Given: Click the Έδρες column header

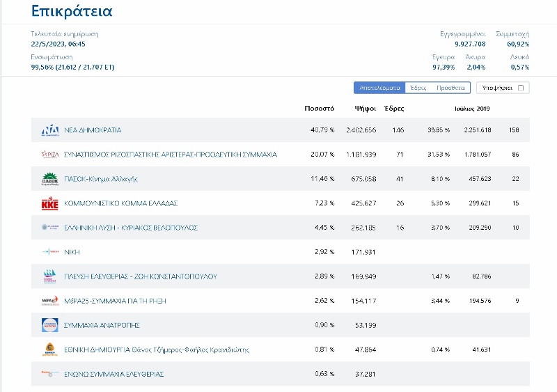Looking at the screenshot, I should [x=394, y=109].
